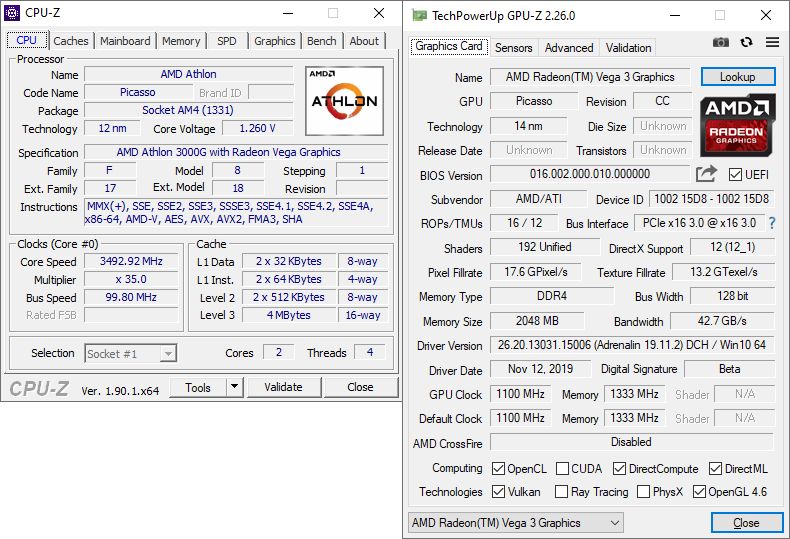Click the AMD Athlon logo in CPU-Z
Viewport: 790px width, 539px height.
coord(344,101)
